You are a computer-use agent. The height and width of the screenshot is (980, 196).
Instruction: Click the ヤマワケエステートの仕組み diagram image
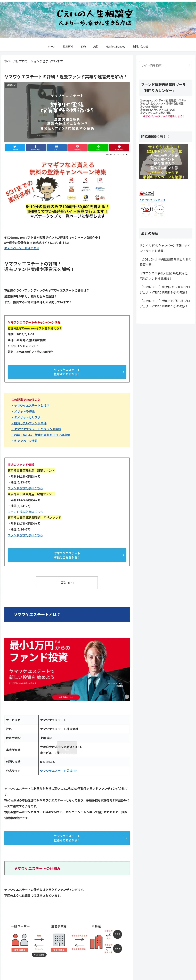coord(67,940)
